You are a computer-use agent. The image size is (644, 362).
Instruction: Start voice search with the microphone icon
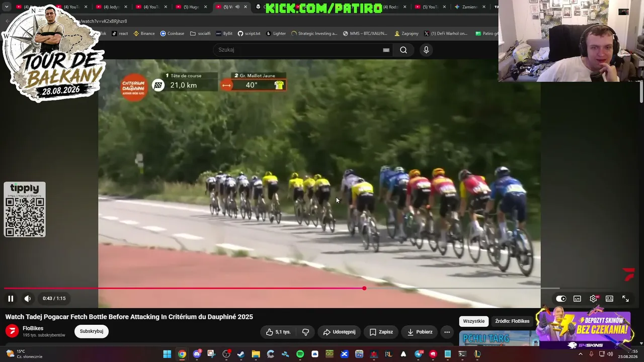tap(426, 50)
